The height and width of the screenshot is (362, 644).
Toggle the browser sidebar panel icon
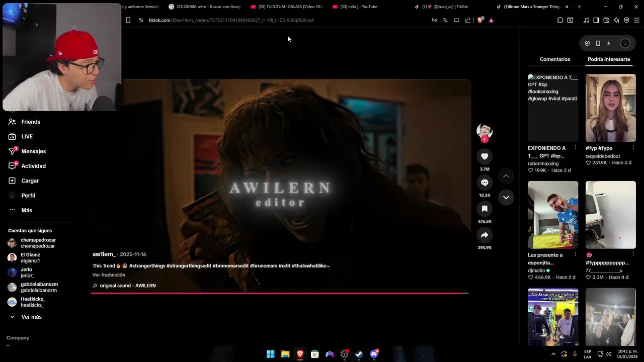pyautogui.click(x=596, y=20)
